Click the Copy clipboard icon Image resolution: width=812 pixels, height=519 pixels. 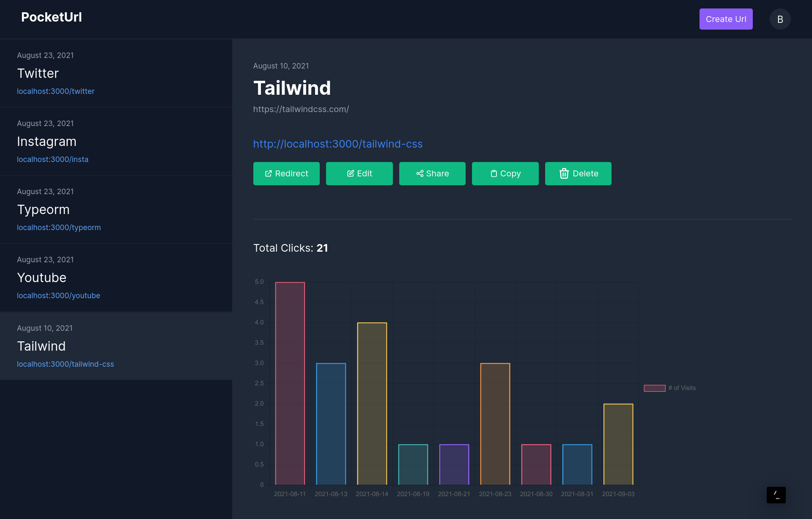[494, 173]
